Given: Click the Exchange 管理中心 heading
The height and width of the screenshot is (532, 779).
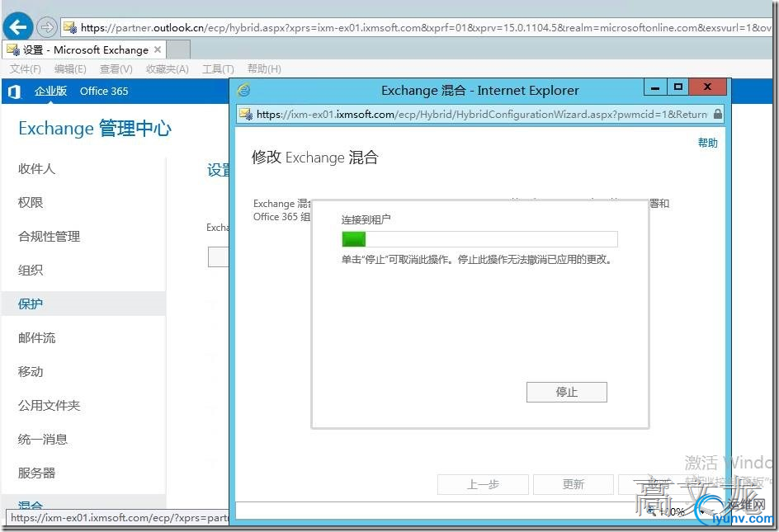Looking at the screenshot, I should coord(95,129).
